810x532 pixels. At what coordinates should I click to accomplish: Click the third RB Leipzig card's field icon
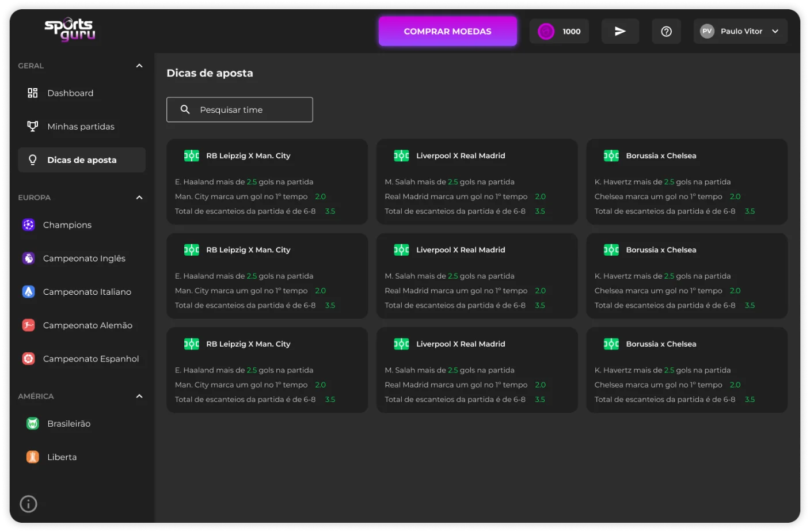pyautogui.click(x=192, y=344)
